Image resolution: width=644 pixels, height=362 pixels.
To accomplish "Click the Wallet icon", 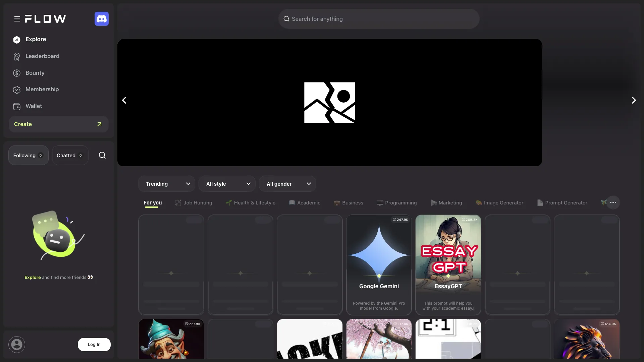I will 17,107.
